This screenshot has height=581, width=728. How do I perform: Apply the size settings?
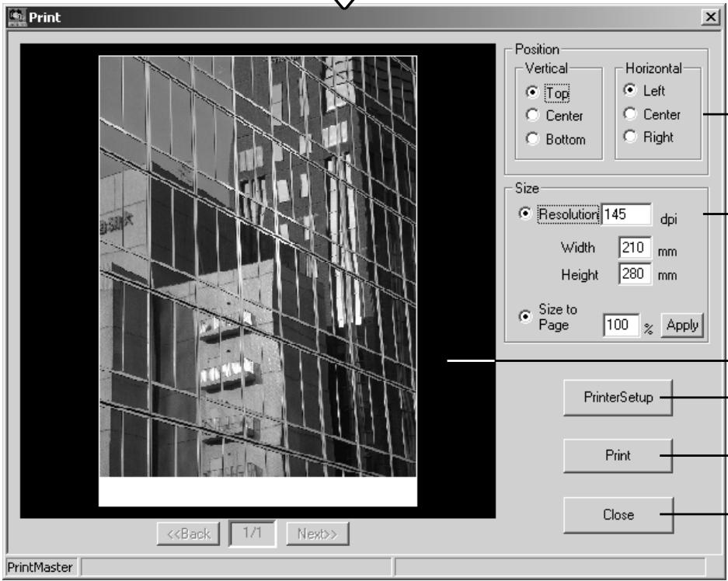pos(682,325)
